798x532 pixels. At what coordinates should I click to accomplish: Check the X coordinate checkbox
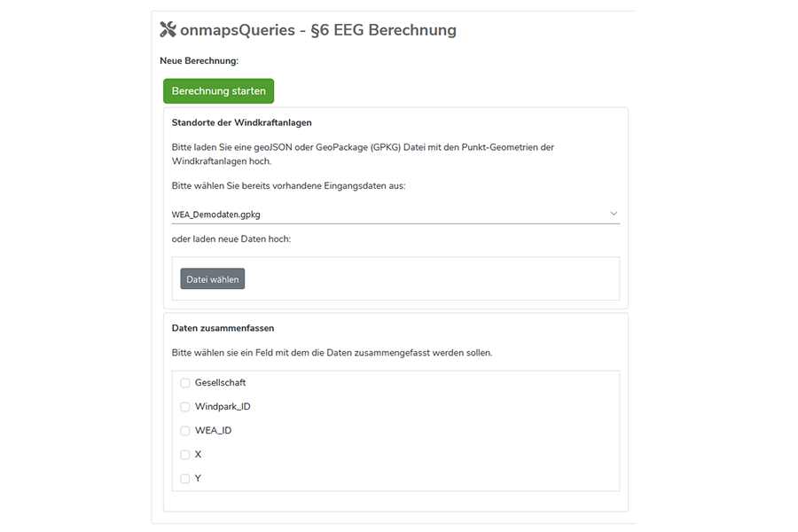(185, 454)
